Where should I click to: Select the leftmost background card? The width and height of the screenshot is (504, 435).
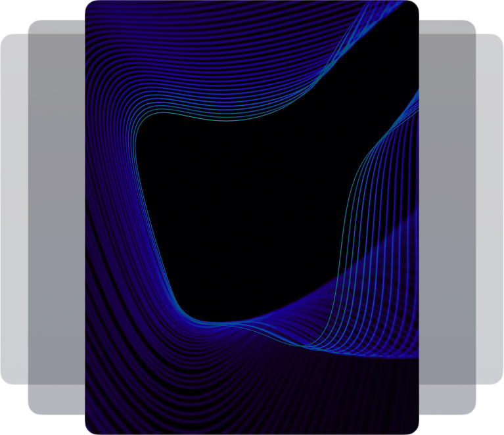(13, 210)
